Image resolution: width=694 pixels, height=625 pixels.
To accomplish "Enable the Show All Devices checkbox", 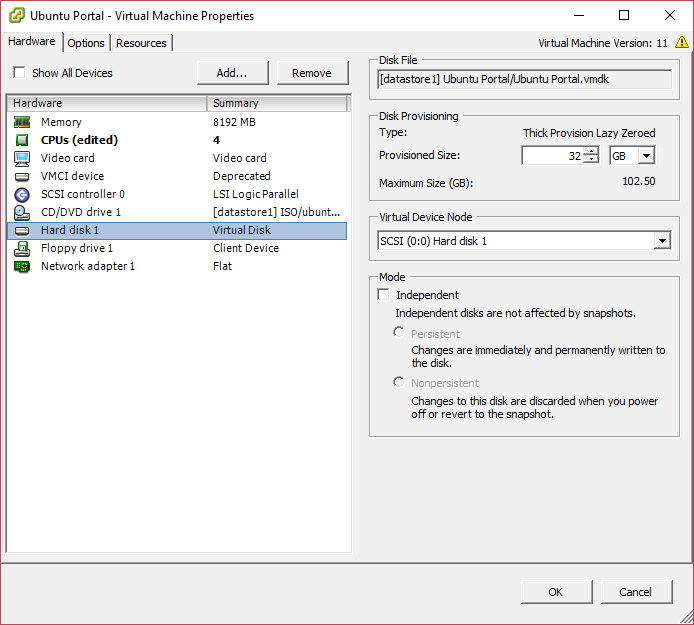I will click(x=19, y=73).
